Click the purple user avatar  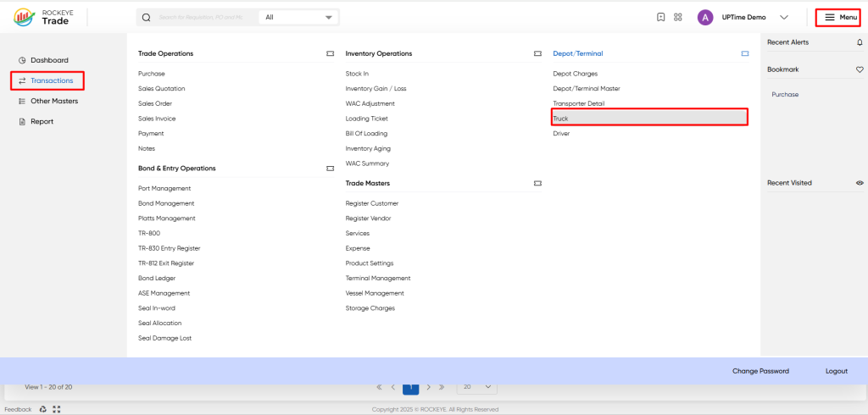click(705, 17)
